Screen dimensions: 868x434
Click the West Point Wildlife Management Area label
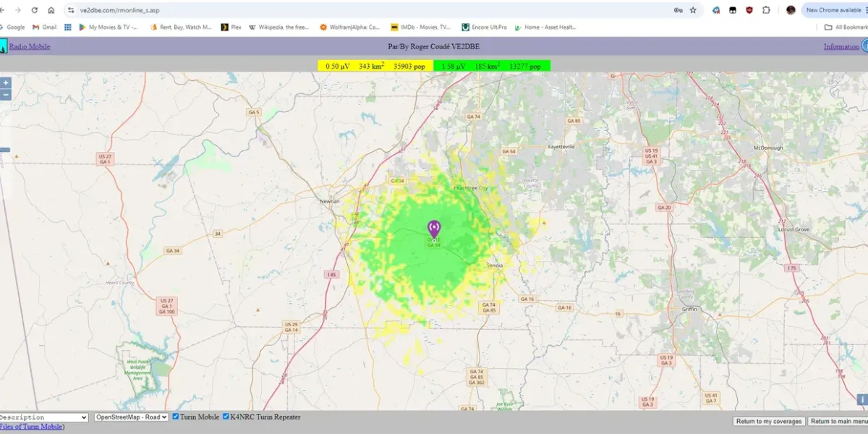tap(139, 369)
